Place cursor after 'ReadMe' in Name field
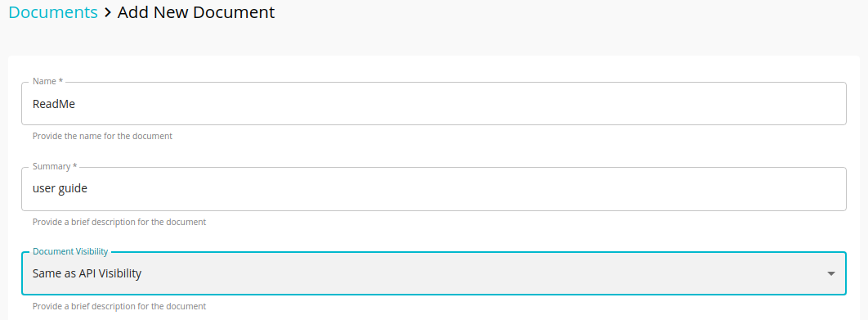Screen dimensions: 868x320 point(76,104)
